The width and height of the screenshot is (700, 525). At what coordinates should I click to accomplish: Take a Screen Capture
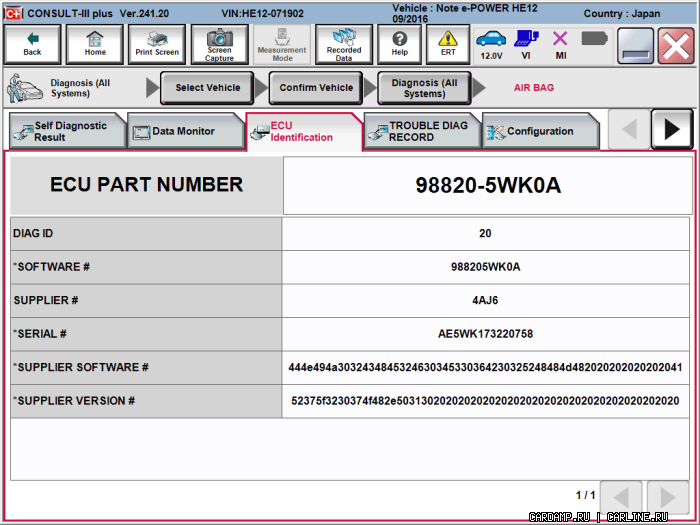(x=219, y=45)
